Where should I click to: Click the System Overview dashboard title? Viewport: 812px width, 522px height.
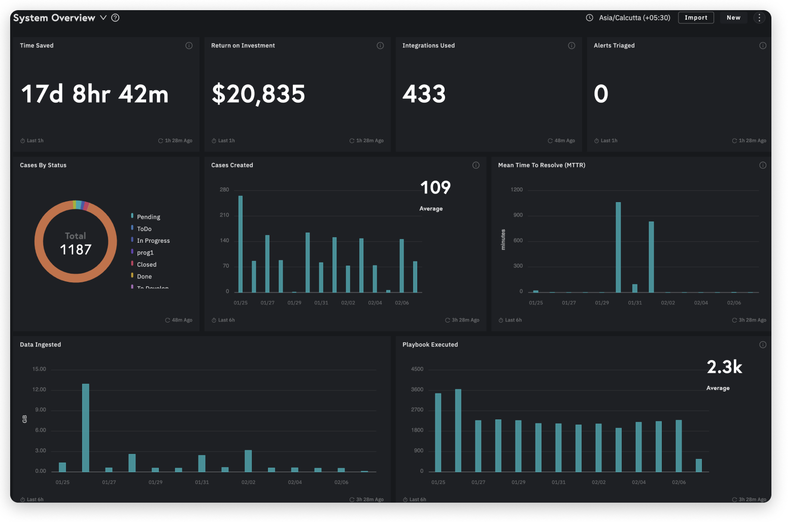54,18
